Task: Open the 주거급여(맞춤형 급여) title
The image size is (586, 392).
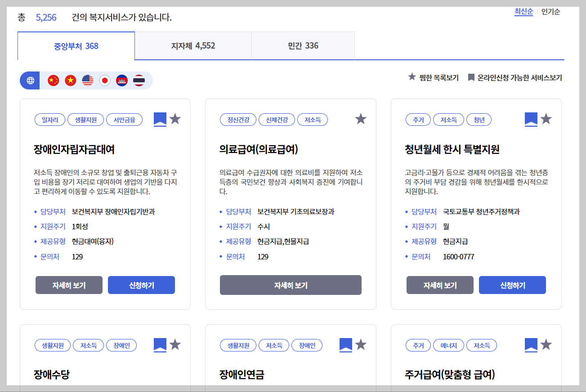Action: pyautogui.click(x=450, y=374)
